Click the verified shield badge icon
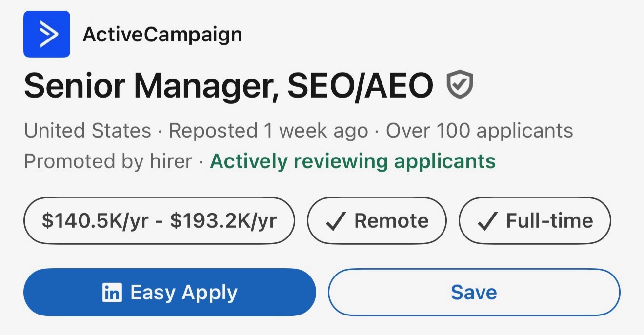 (x=460, y=84)
